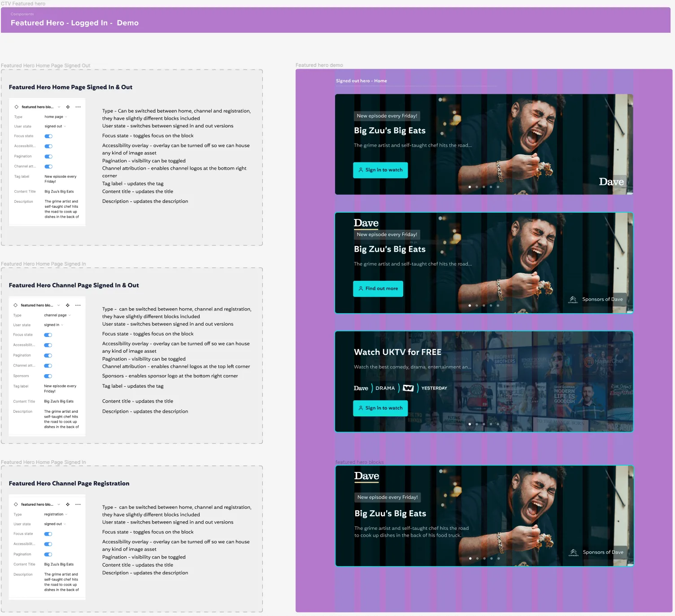Toggle Accessibility overlay in Home Page panel
Screen dimensions: 675x616
click(x=48, y=146)
